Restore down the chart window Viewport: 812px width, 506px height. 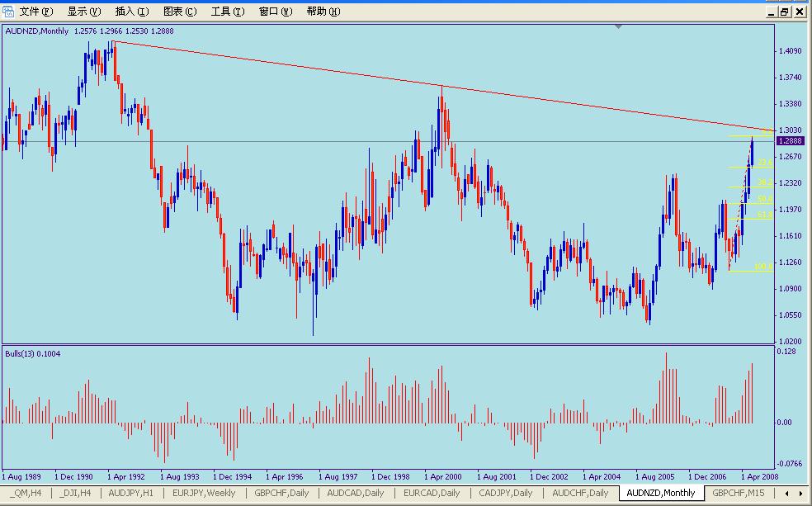[x=785, y=12]
